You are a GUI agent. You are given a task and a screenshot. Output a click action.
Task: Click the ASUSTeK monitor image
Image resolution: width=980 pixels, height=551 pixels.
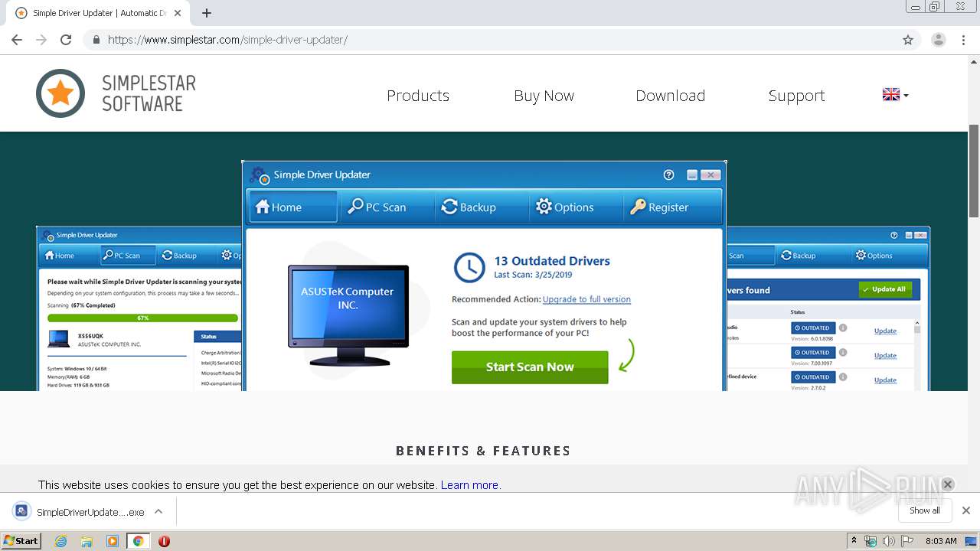(348, 315)
